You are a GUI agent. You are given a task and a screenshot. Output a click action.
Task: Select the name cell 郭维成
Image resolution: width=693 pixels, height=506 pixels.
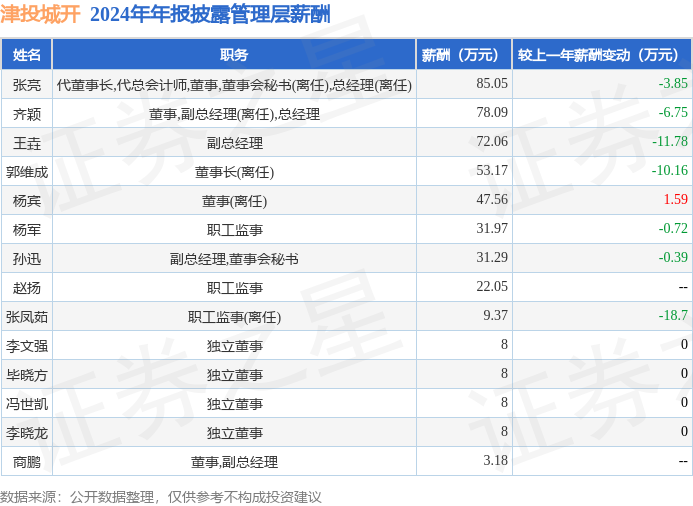click(x=27, y=172)
